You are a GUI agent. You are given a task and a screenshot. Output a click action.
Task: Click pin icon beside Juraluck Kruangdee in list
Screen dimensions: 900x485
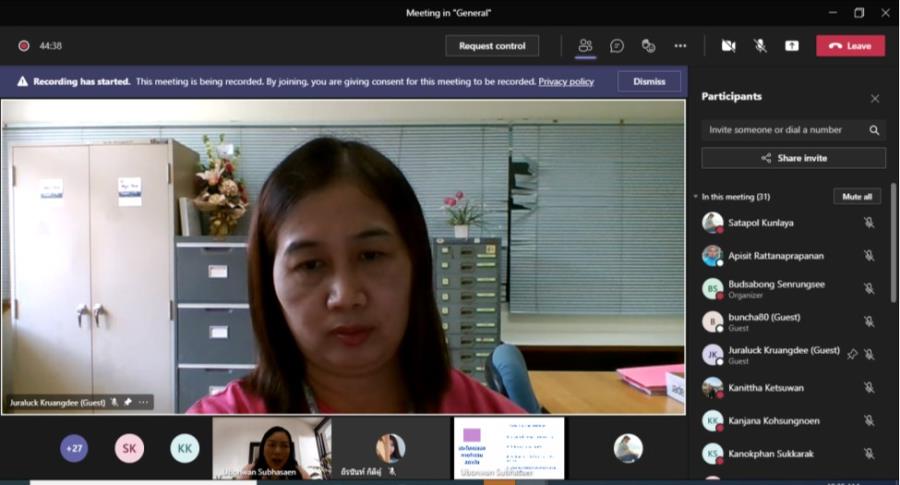point(852,354)
